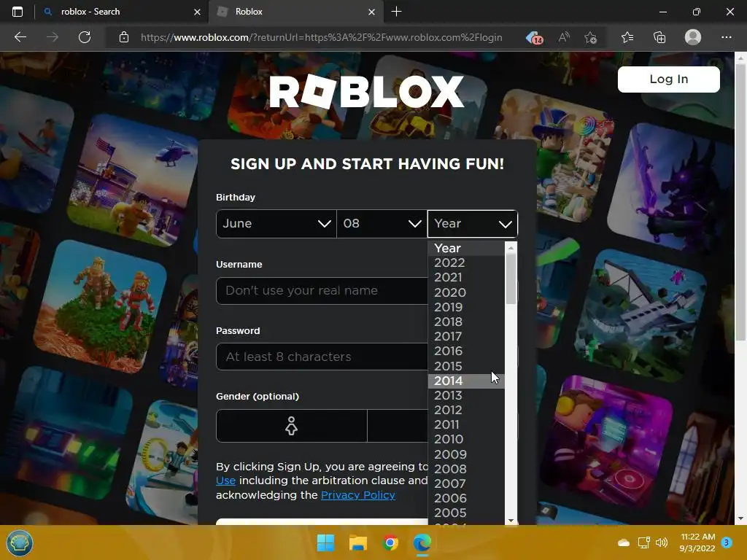Choose 2011 from the year list
The height and width of the screenshot is (560, 747).
[466, 424]
